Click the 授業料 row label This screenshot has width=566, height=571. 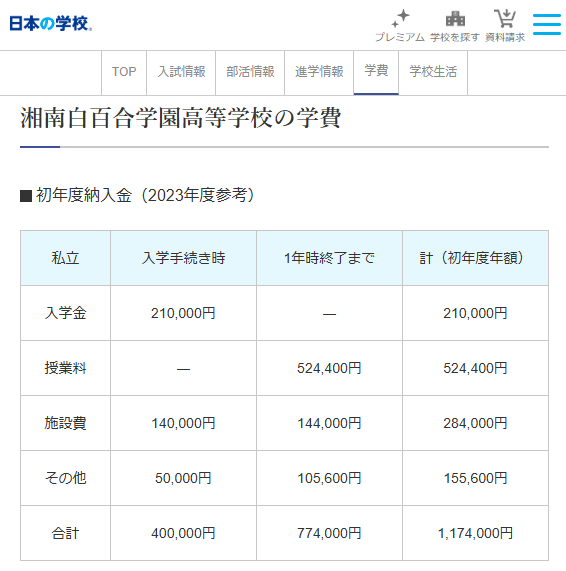66,368
